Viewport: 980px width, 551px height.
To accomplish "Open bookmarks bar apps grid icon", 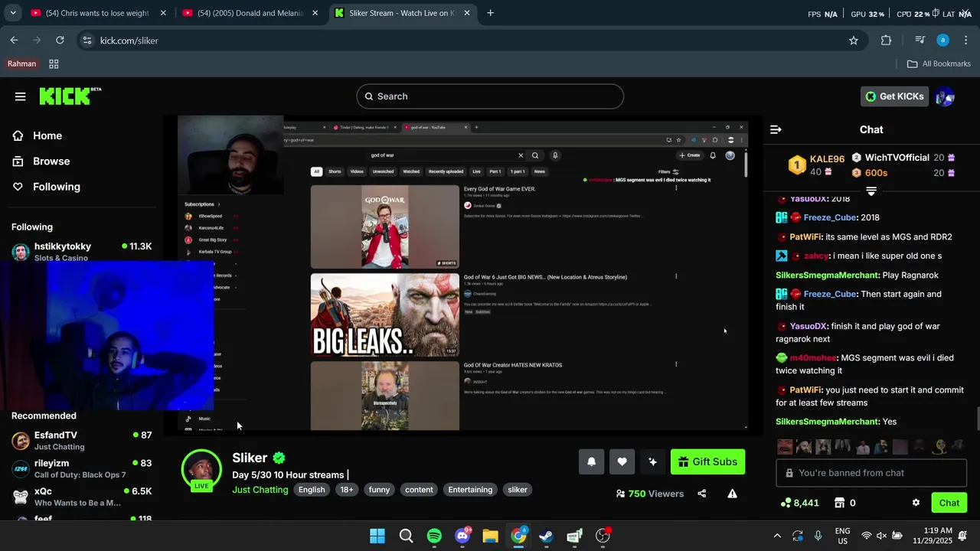I will 54,64.
